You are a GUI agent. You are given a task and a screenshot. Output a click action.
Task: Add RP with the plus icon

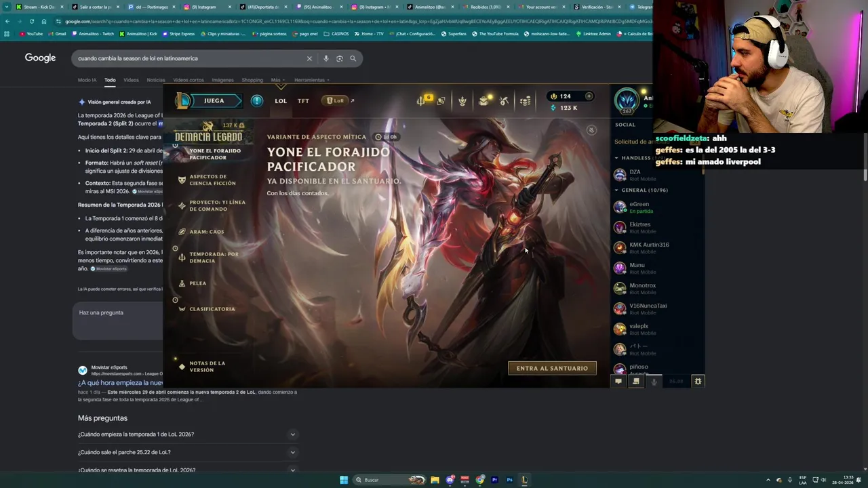589,96
